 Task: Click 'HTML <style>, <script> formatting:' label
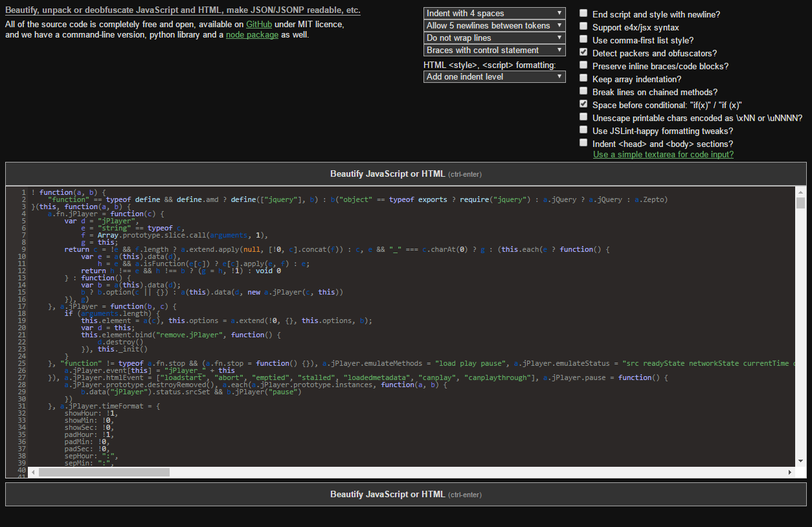490,65
